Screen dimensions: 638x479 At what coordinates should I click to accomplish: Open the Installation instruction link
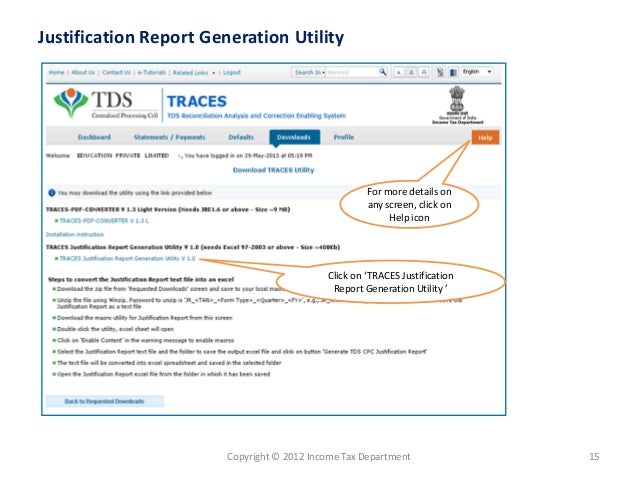click(74, 234)
